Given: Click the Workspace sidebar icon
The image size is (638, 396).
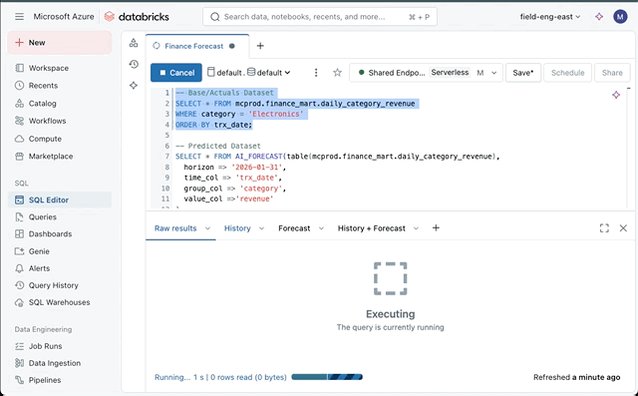Looking at the screenshot, I should (19, 68).
